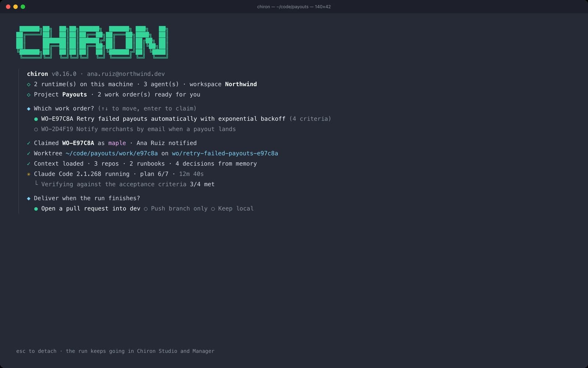Click the Deliver when the run finishes? prompt
This screenshot has width=588, height=368.
pos(87,198)
